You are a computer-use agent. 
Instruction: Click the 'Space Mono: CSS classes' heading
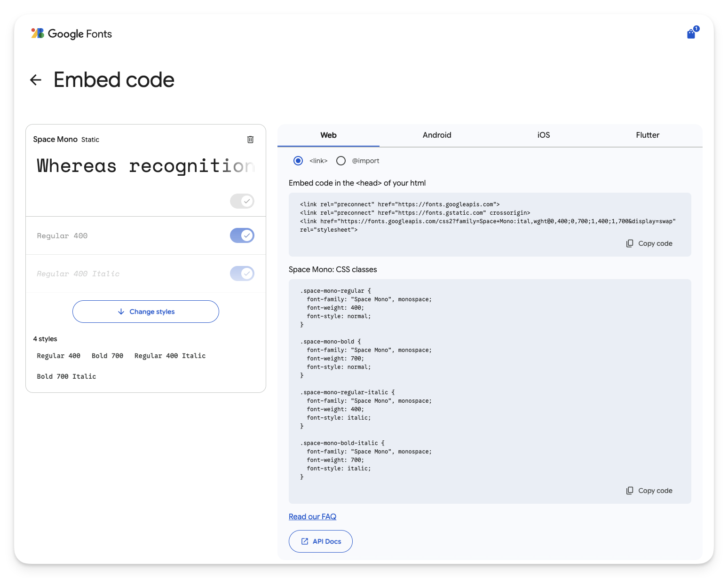tap(333, 269)
